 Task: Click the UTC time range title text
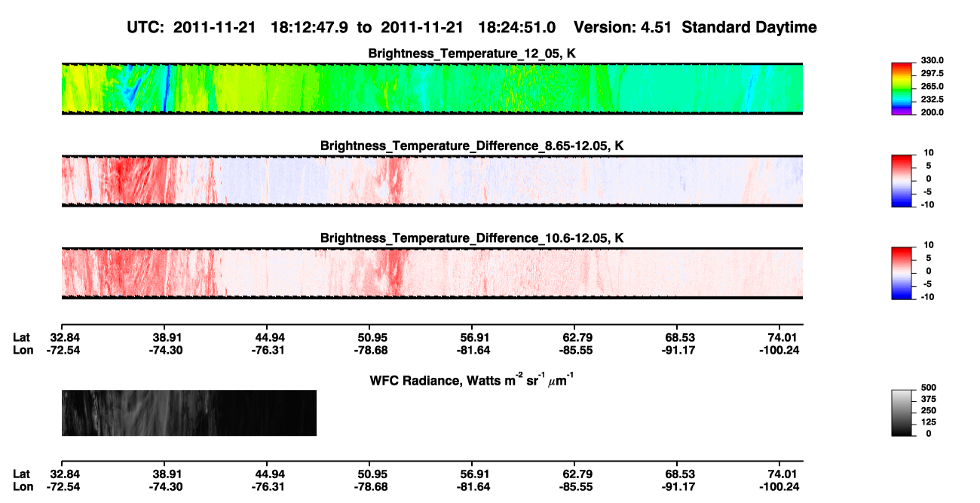(x=343, y=28)
